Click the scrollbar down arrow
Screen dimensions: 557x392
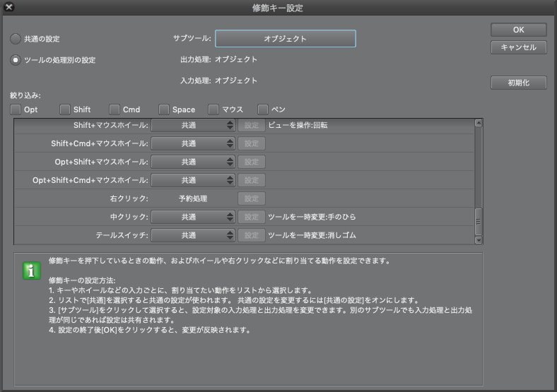(479, 240)
